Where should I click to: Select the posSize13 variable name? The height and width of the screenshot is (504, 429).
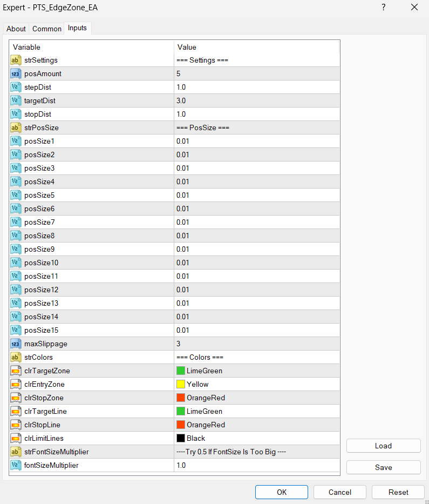[42, 303]
